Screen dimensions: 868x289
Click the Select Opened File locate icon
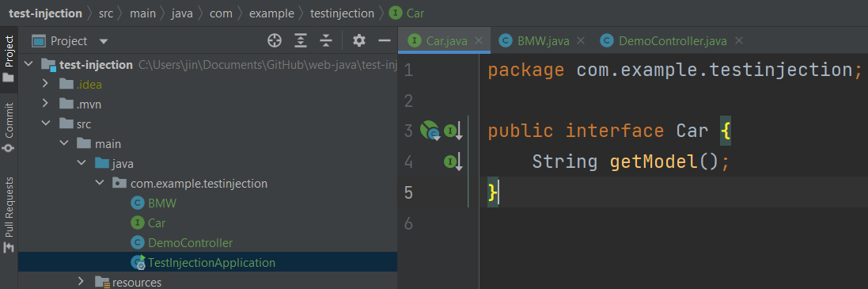[275, 40]
